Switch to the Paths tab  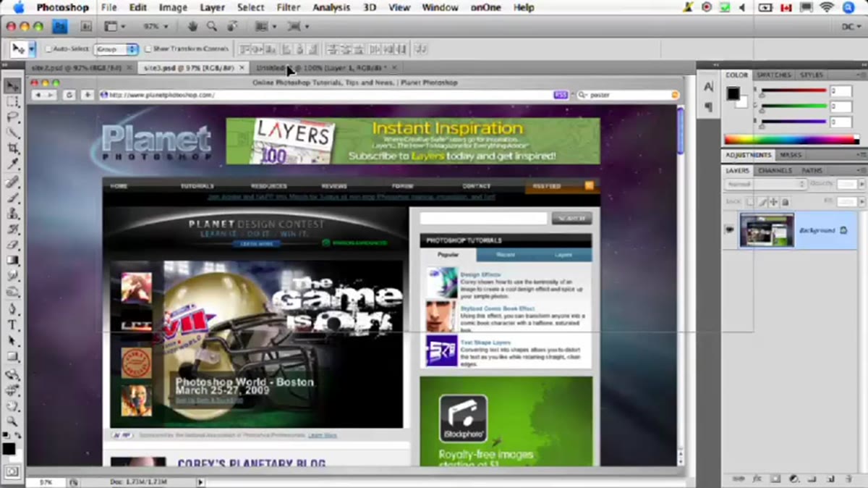[812, 170]
